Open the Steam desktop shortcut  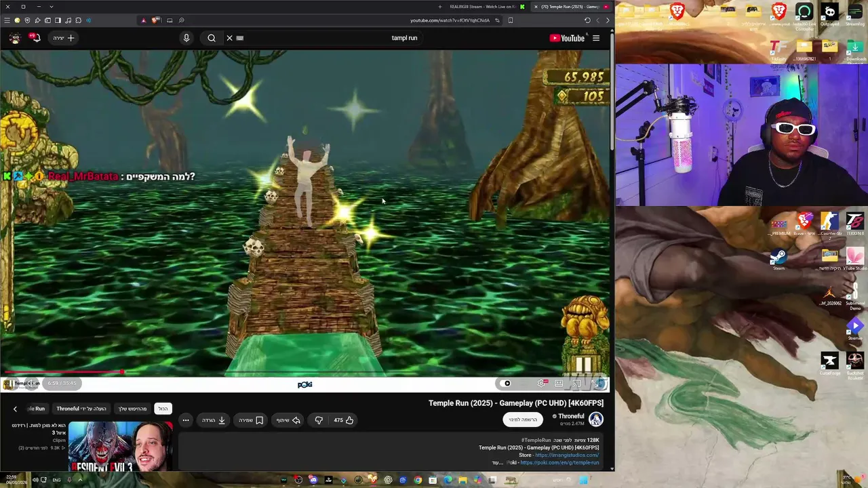778,258
